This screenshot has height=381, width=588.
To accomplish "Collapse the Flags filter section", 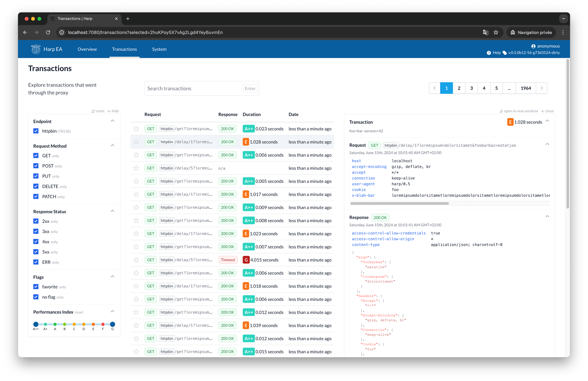I will (112, 277).
